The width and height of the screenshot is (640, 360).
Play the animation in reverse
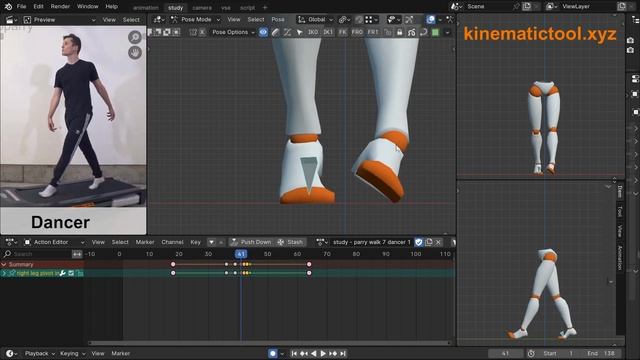pyautogui.click(x=313, y=353)
